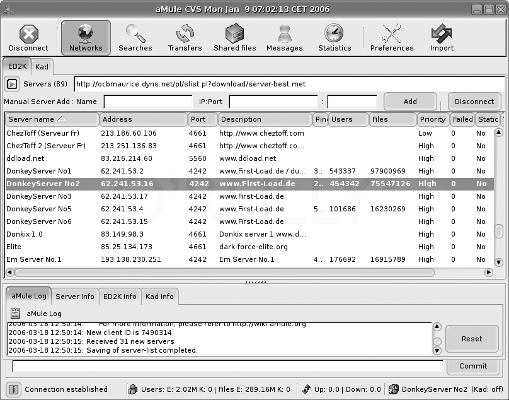Viewport: 509px width, 400px height.
Task: Sort by Description column header
Action: [265, 119]
